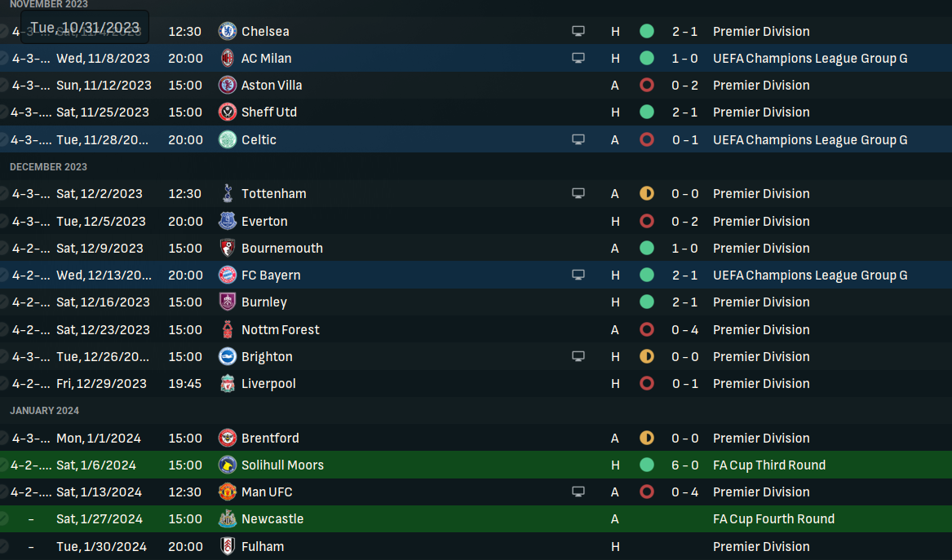Click the Tottenham club crest
Screen dimensions: 952x560
(227, 193)
